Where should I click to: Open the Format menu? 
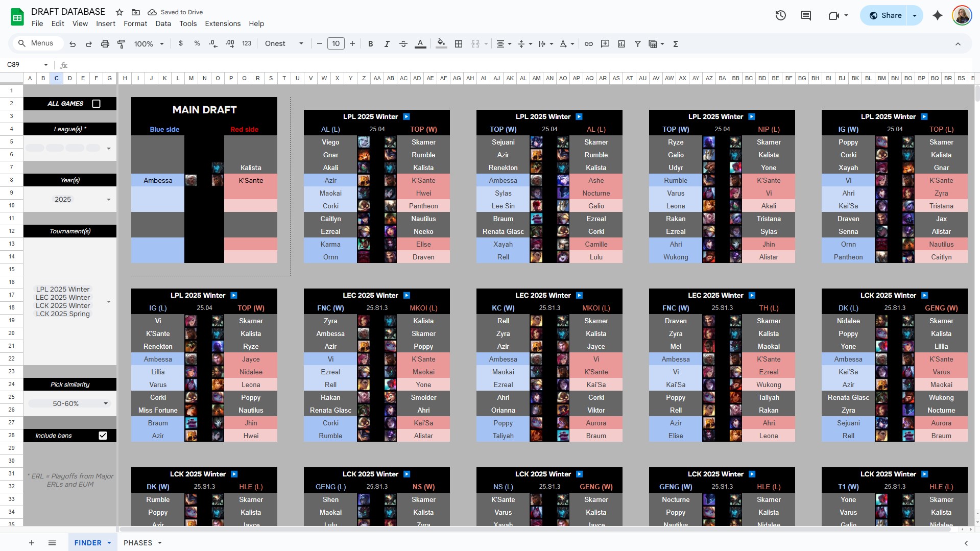point(135,23)
